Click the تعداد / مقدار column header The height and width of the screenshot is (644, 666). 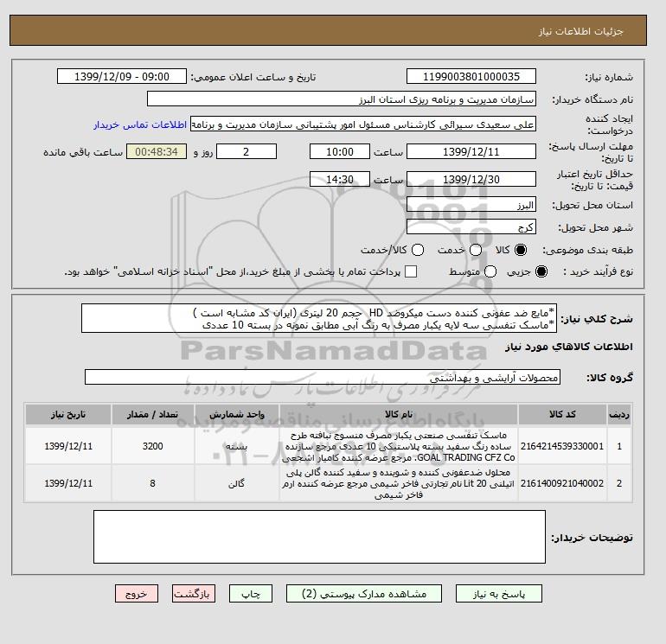(x=152, y=414)
